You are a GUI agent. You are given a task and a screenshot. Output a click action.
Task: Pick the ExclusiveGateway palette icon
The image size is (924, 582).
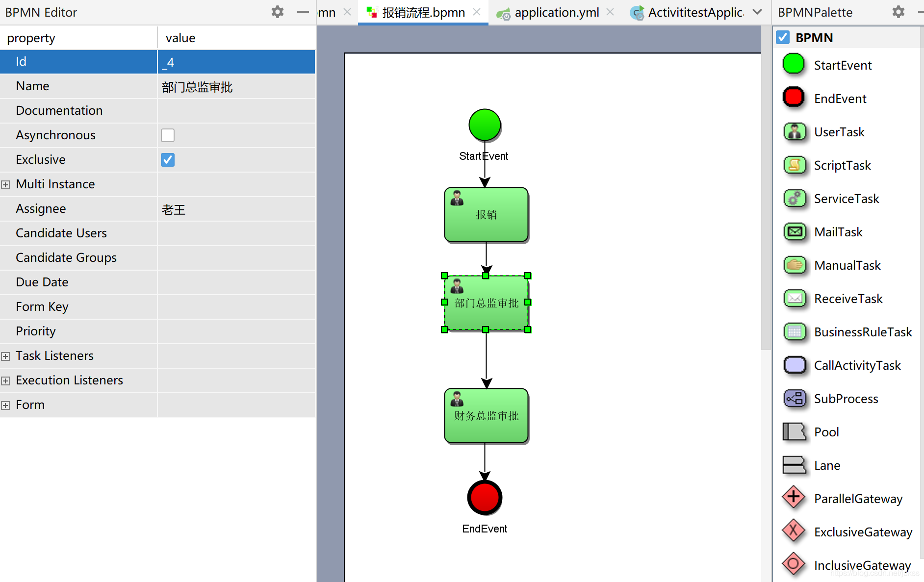(794, 531)
